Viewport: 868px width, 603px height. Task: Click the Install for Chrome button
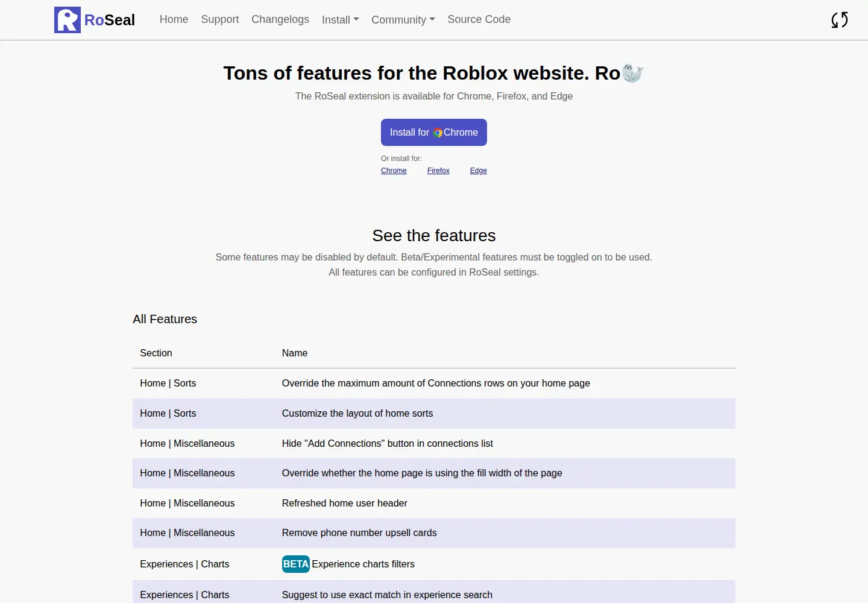[434, 133]
